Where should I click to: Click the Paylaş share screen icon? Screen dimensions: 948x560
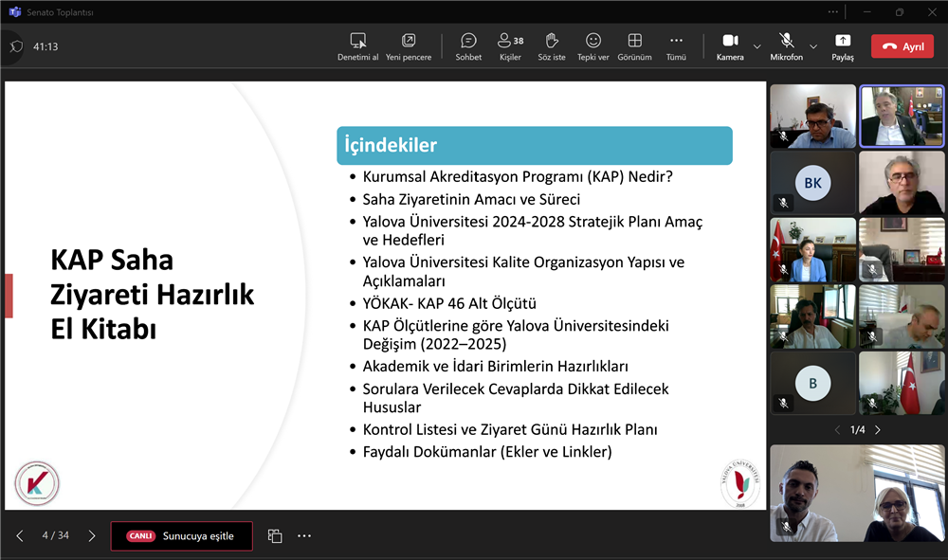(x=843, y=41)
